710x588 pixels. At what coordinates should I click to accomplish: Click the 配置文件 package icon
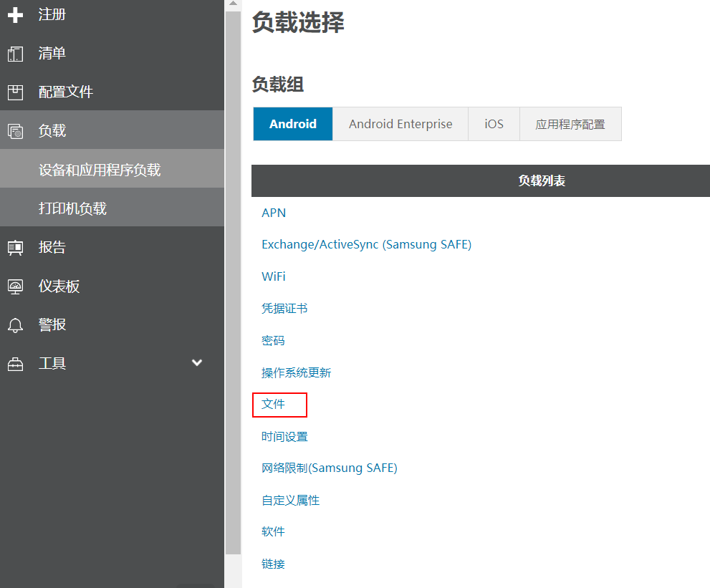[15, 92]
